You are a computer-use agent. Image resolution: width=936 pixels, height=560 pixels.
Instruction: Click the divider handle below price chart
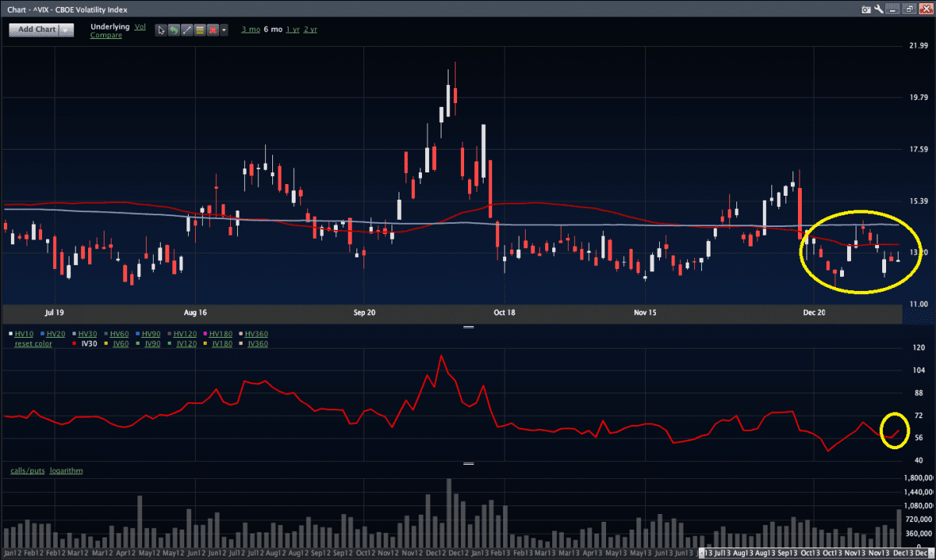[x=468, y=328]
